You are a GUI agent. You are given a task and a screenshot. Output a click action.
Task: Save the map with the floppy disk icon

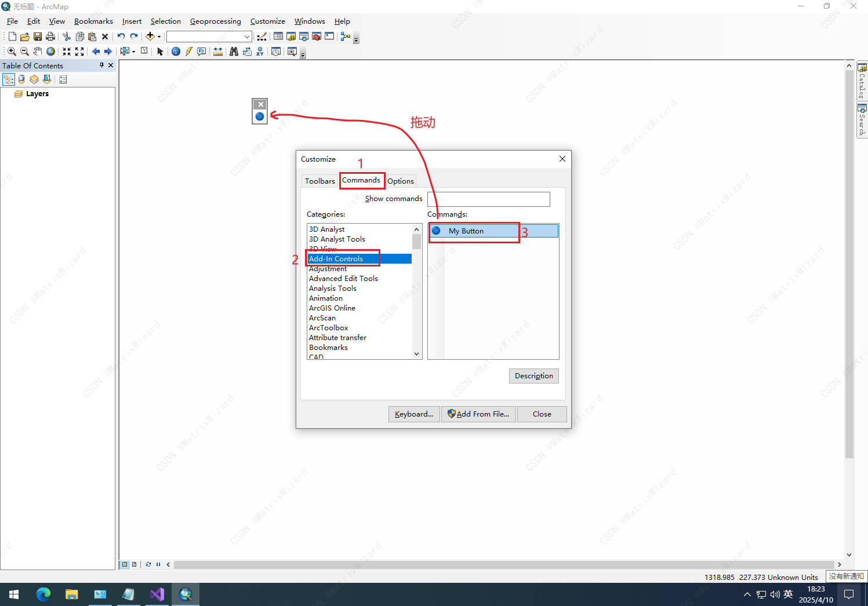click(x=37, y=36)
